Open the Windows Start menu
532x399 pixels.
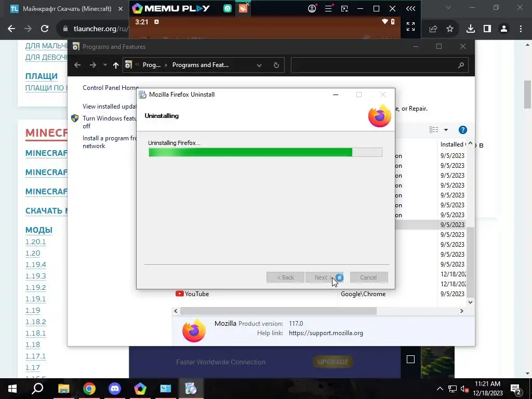pyautogui.click(x=12, y=389)
